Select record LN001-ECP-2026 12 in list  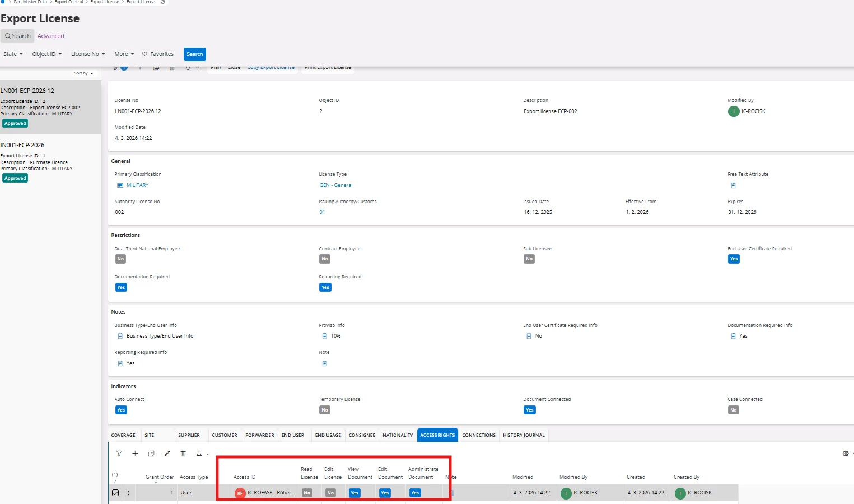50,107
